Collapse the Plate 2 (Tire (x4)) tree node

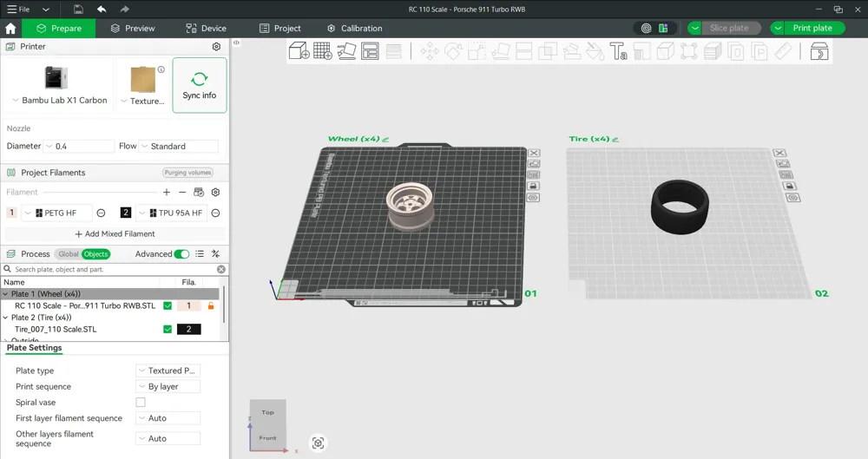[5, 318]
